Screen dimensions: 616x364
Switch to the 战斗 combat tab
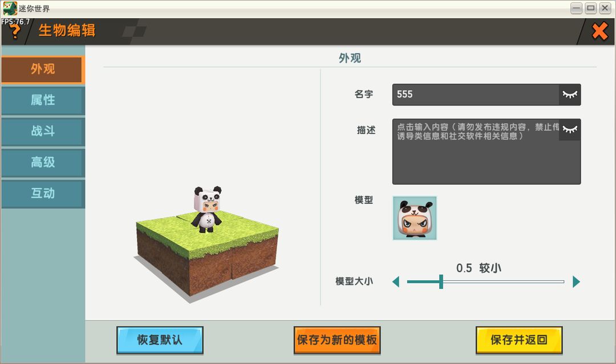coord(43,131)
